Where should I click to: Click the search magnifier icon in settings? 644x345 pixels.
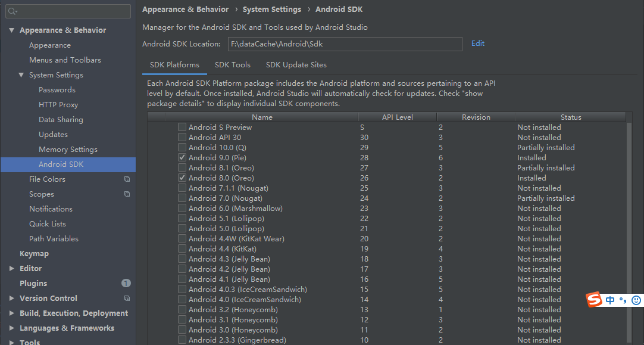[x=12, y=11]
